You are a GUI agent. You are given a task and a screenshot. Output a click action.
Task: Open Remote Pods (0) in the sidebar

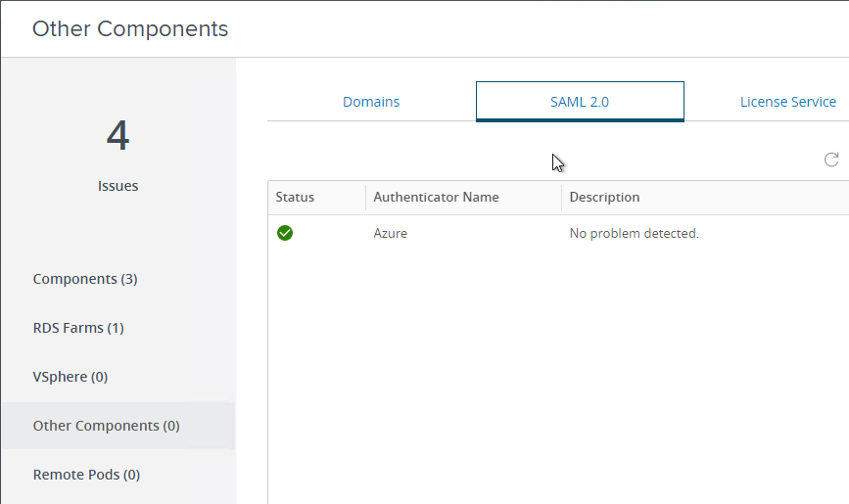[86, 475]
